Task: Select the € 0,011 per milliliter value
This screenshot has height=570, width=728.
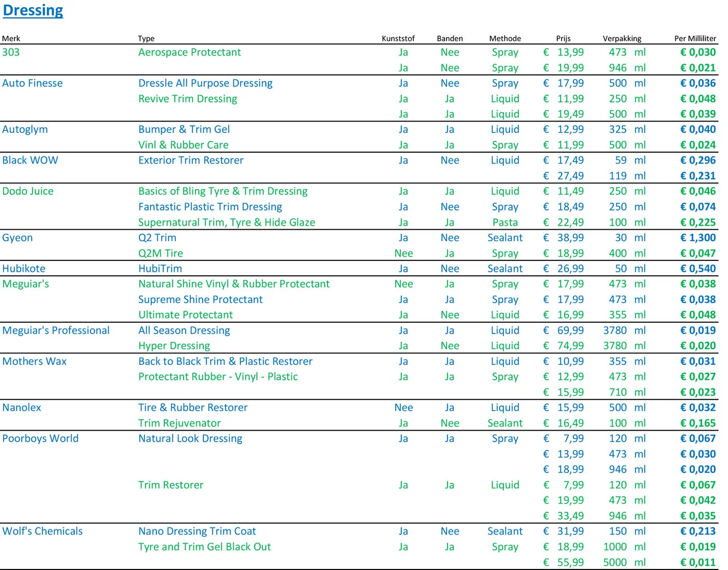Action: pyautogui.click(x=698, y=563)
